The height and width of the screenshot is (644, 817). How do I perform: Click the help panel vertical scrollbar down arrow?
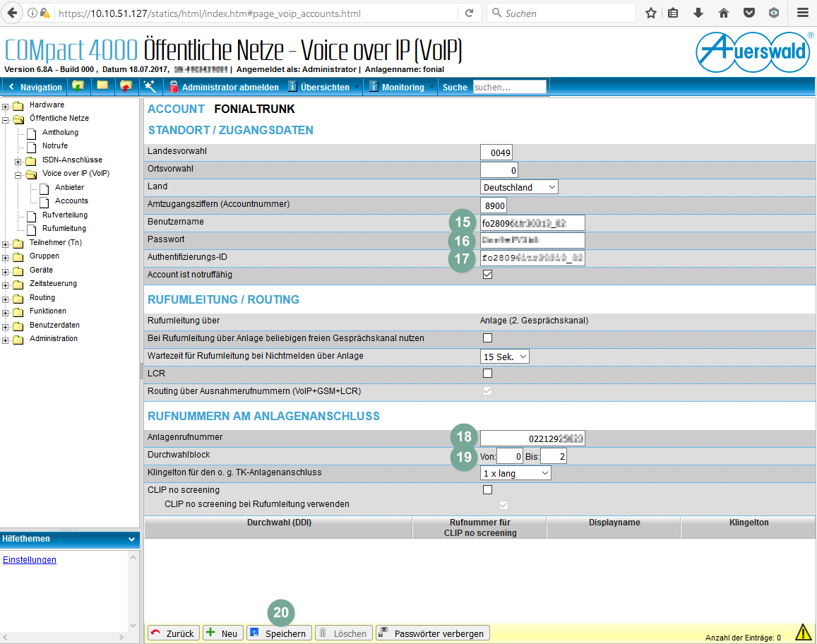(133, 626)
